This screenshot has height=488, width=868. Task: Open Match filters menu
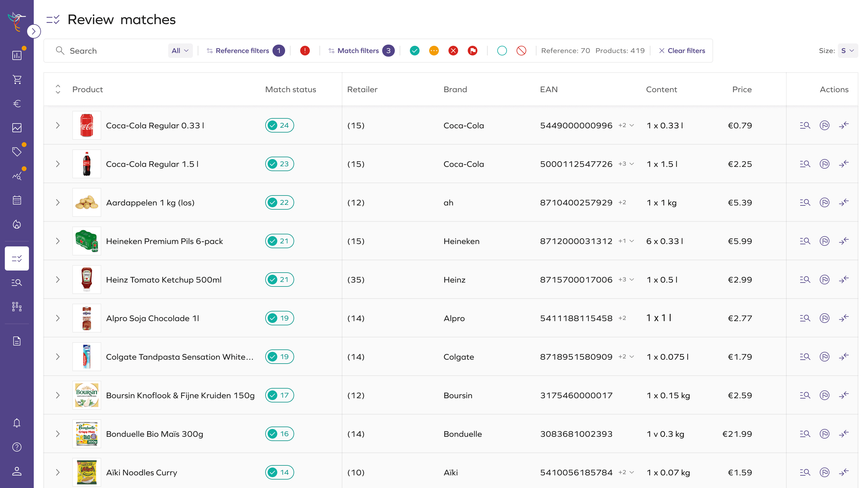pos(358,51)
